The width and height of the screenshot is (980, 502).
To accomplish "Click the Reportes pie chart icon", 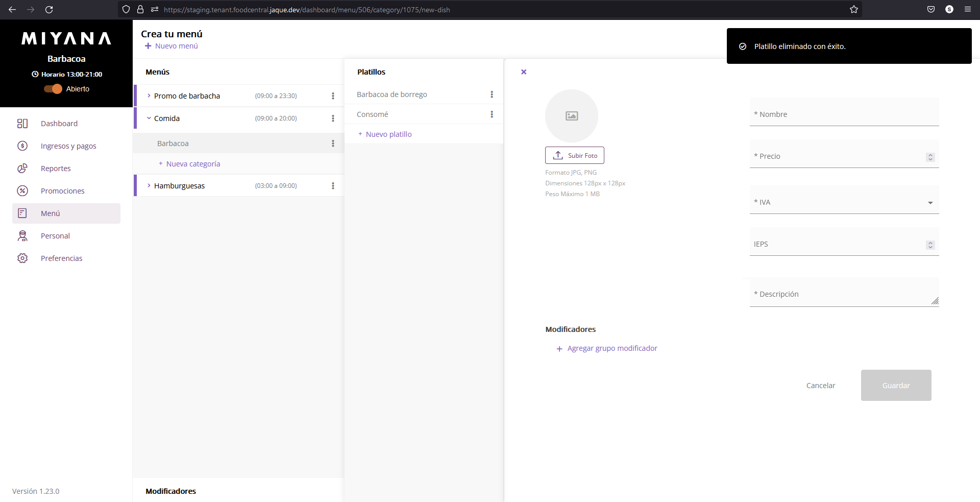I will point(22,169).
